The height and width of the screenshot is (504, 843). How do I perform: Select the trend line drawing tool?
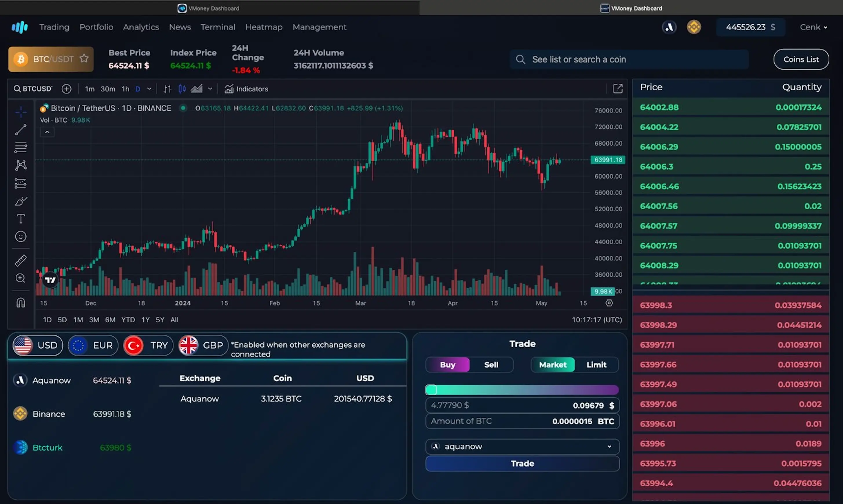(21, 130)
